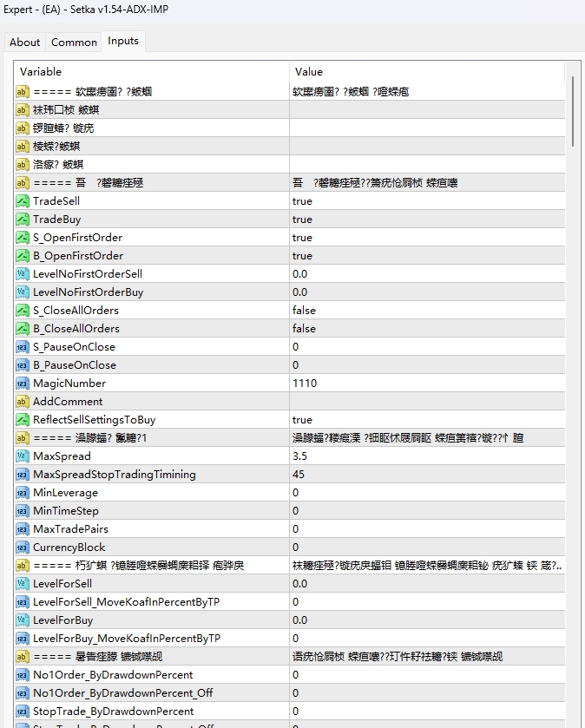Open the Common tab

point(74,43)
